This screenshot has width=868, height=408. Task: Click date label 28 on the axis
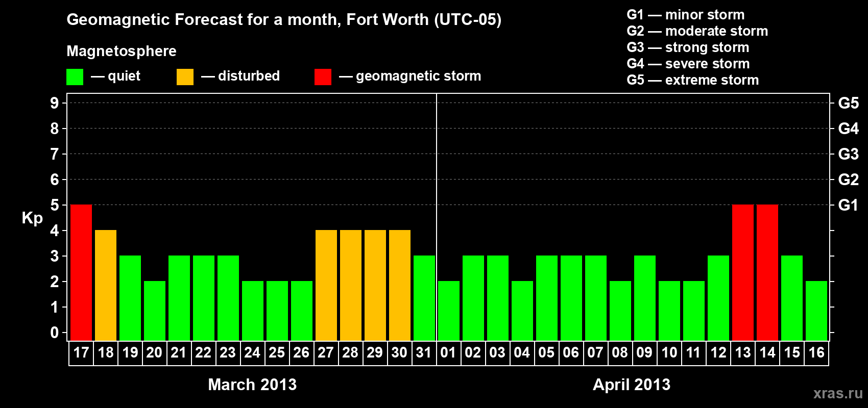(x=350, y=352)
